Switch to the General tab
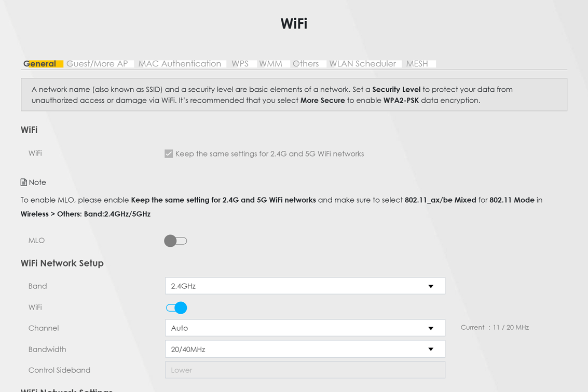588x392 pixels. pos(40,64)
